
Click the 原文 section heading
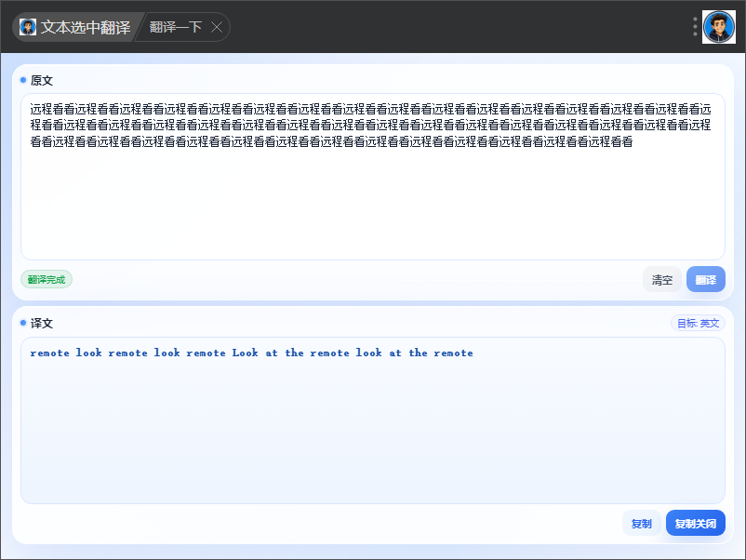point(41,80)
